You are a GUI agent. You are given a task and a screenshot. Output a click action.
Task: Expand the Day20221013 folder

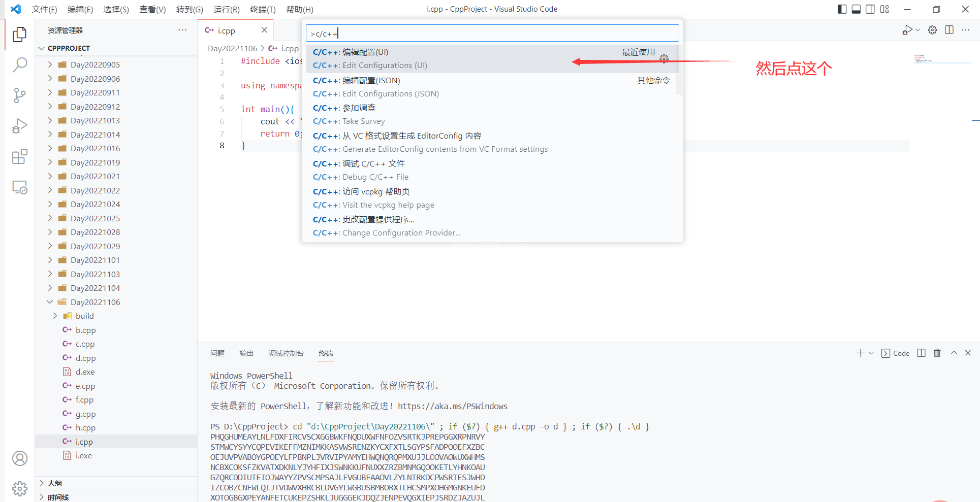point(116,120)
